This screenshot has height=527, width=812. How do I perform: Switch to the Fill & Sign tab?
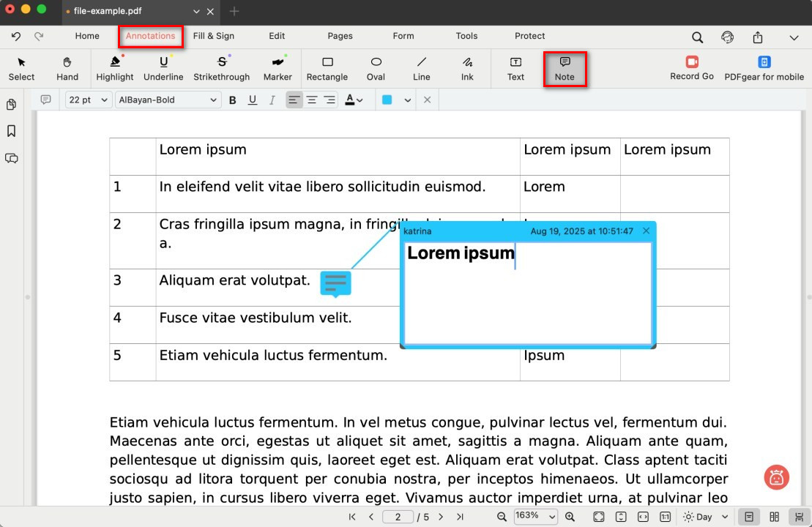tap(214, 36)
